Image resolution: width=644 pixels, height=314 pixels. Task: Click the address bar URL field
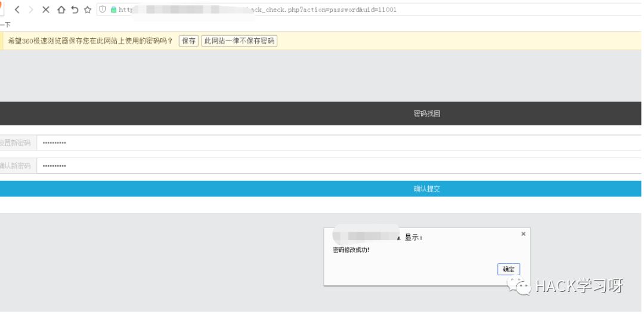370,10
